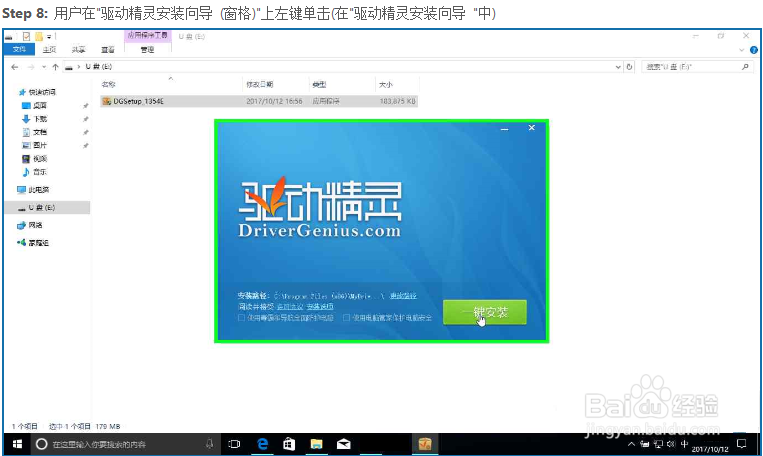Viewport: 763px width, 456px height.
Task: Click the 应用程序工具 contextual tab header
Action: coord(147,36)
